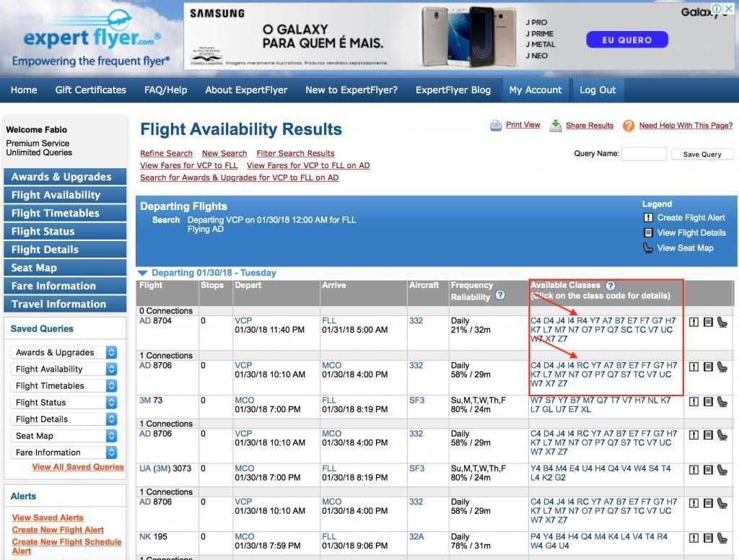739x560 pixels.
Task: Create a flight alert for UA 3073
Action: click(x=694, y=470)
